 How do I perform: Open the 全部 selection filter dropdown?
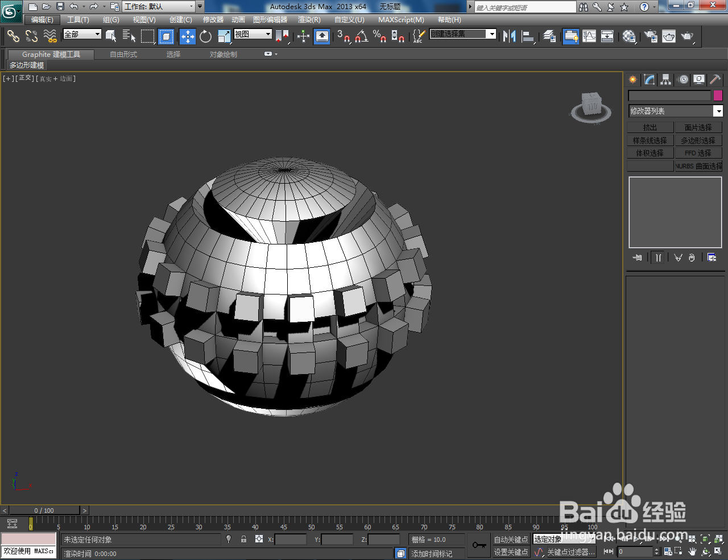81,35
